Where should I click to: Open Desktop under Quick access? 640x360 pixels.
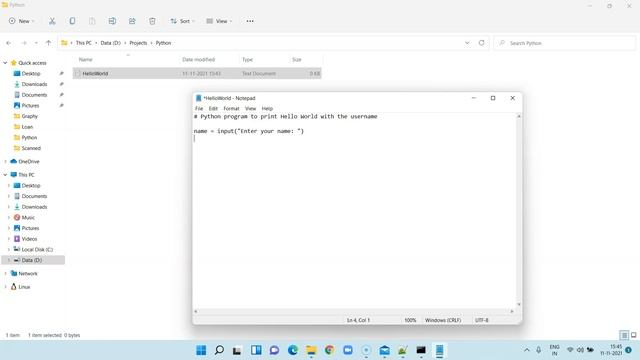coord(31,73)
